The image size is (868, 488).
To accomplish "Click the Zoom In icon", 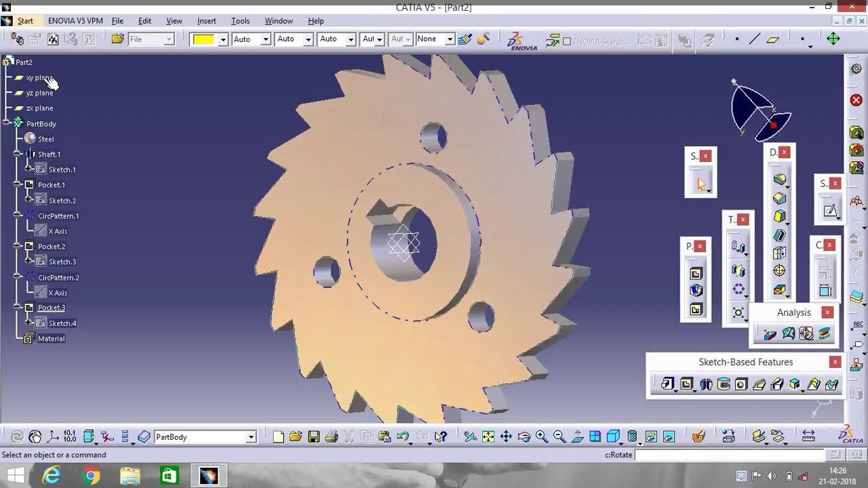I will 541,437.
